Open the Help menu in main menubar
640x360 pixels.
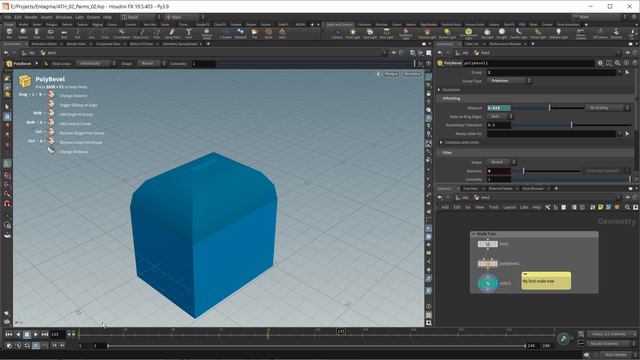(x=107, y=17)
